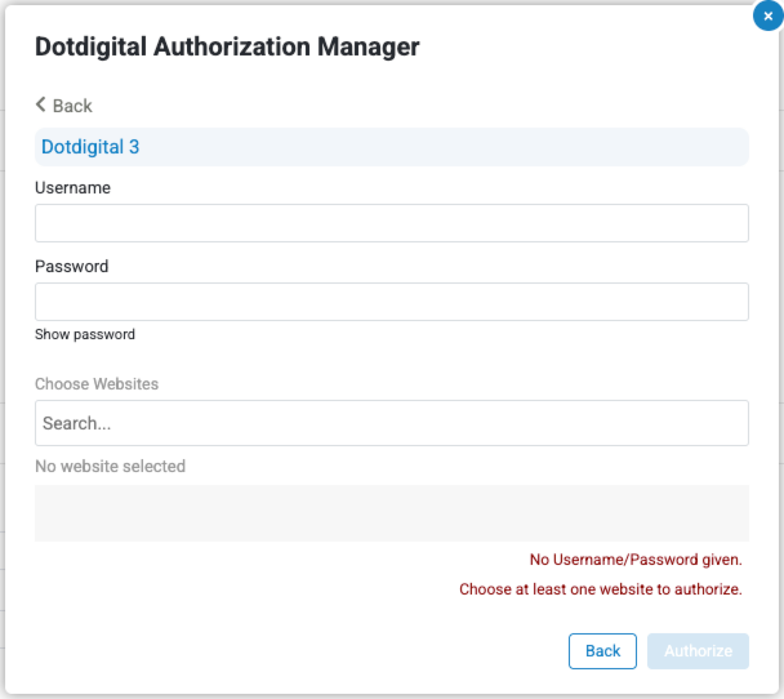784x699 pixels.
Task: Click the Dotdigital Authorization Manager title
Action: pyautogui.click(x=227, y=46)
